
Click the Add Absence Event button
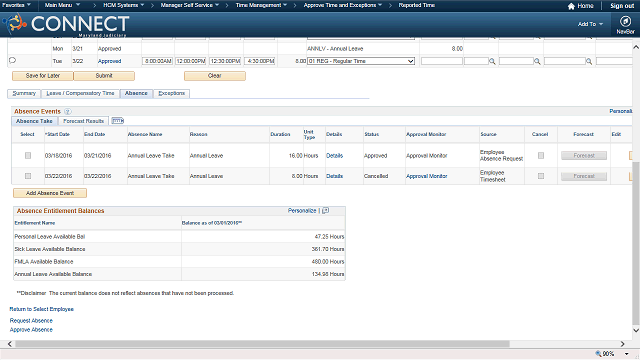[50, 193]
